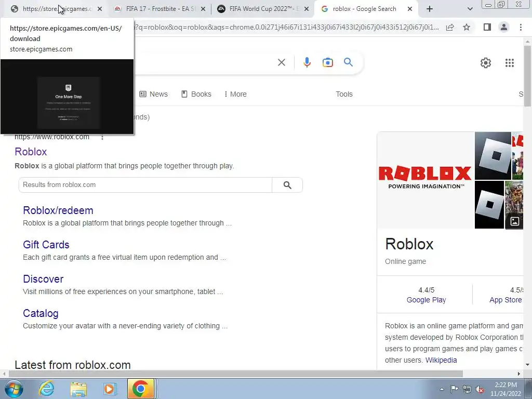Click the muted volume tray icon

480,389
